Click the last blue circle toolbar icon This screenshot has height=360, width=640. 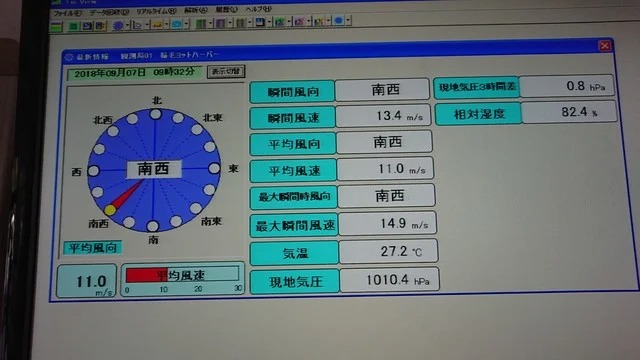tap(338, 20)
